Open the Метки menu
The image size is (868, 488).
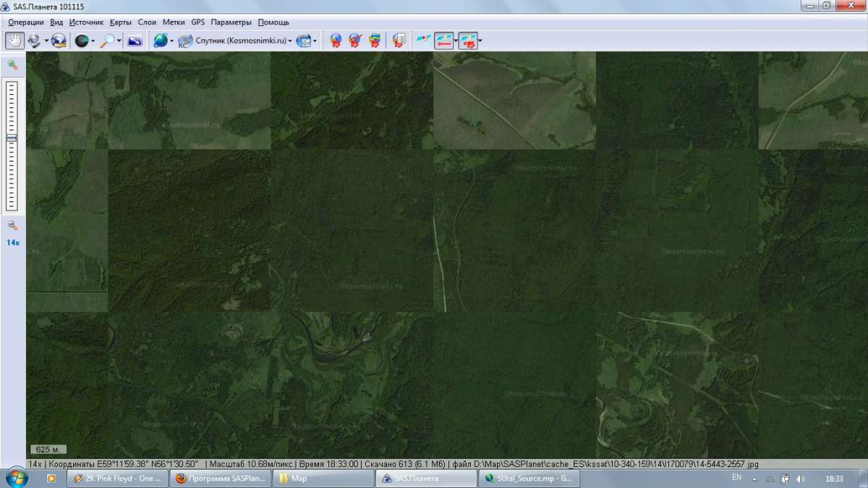tap(174, 22)
